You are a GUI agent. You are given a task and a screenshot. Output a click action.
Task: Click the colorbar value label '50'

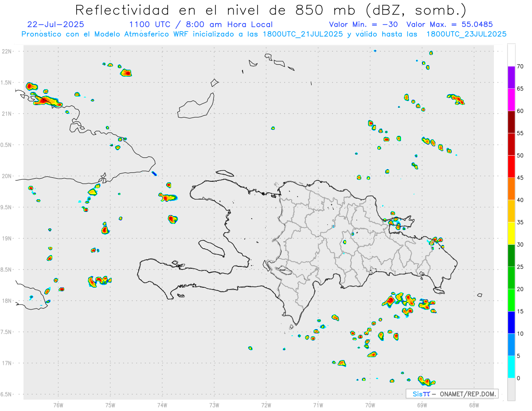[520, 156]
